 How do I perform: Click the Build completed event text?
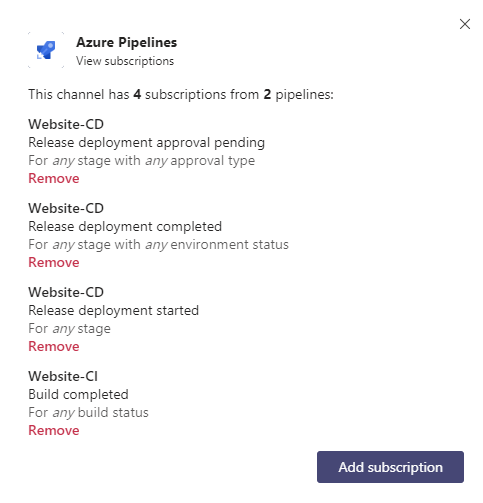coord(78,395)
